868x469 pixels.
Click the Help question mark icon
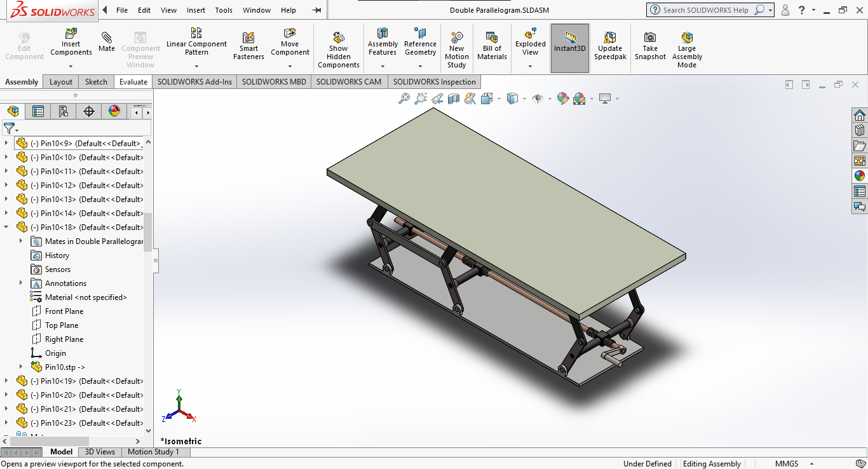point(803,10)
